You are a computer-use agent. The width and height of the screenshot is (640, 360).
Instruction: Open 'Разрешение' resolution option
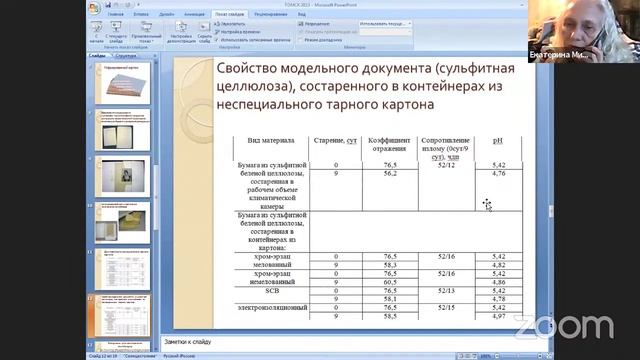coord(314,24)
